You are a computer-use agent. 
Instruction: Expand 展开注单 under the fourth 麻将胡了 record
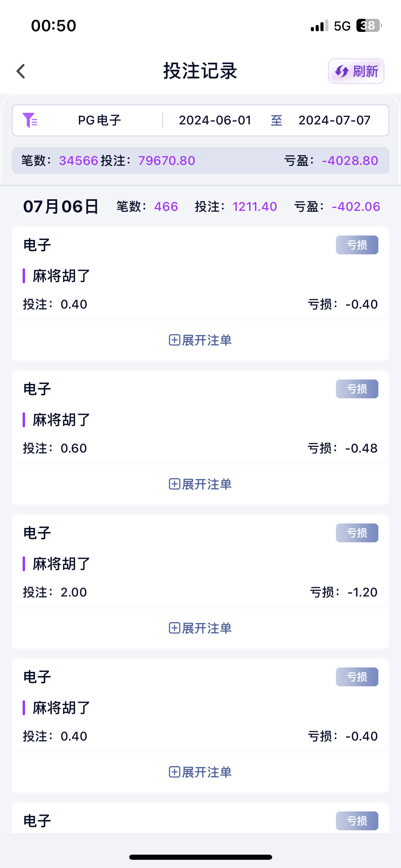click(x=200, y=772)
